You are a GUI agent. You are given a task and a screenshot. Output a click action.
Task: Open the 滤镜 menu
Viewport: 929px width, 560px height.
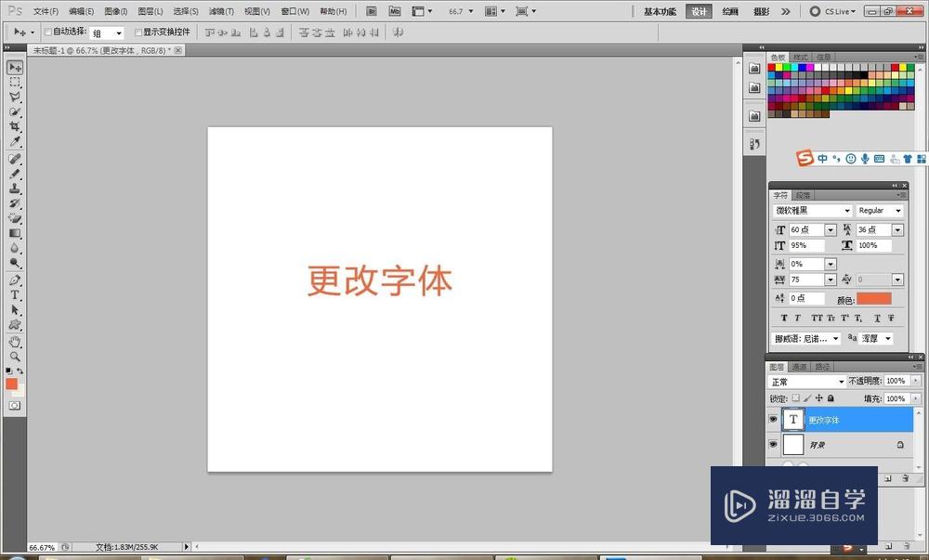tap(220, 10)
